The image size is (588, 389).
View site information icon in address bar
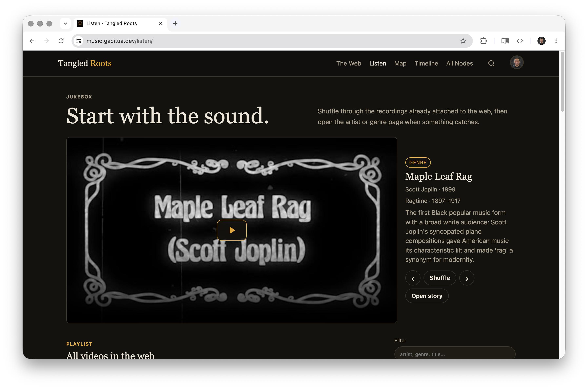pyautogui.click(x=78, y=41)
